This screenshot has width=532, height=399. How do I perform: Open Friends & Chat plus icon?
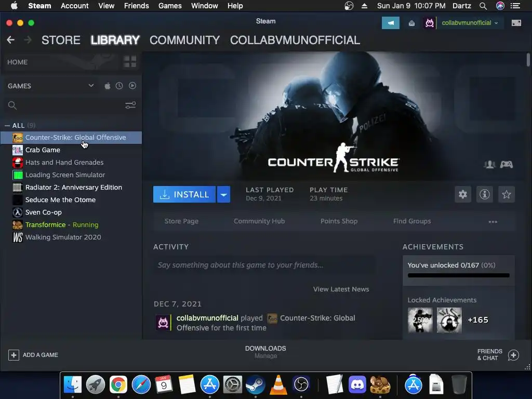[x=513, y=355]
